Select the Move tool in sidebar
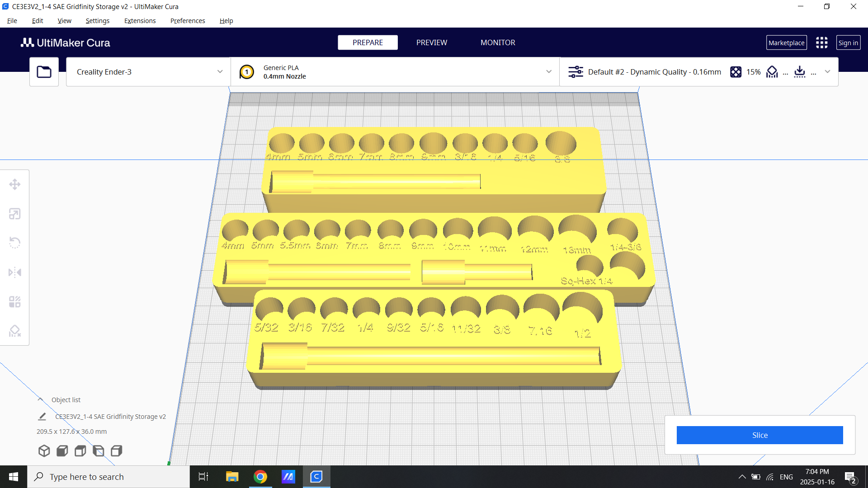 (15, 184)
